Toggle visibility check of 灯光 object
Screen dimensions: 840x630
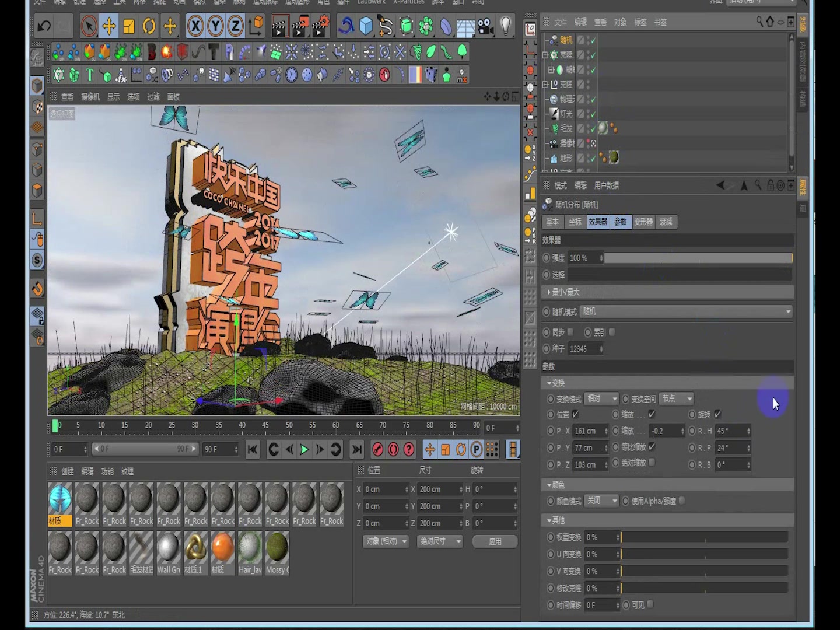(x=593, y=114)
